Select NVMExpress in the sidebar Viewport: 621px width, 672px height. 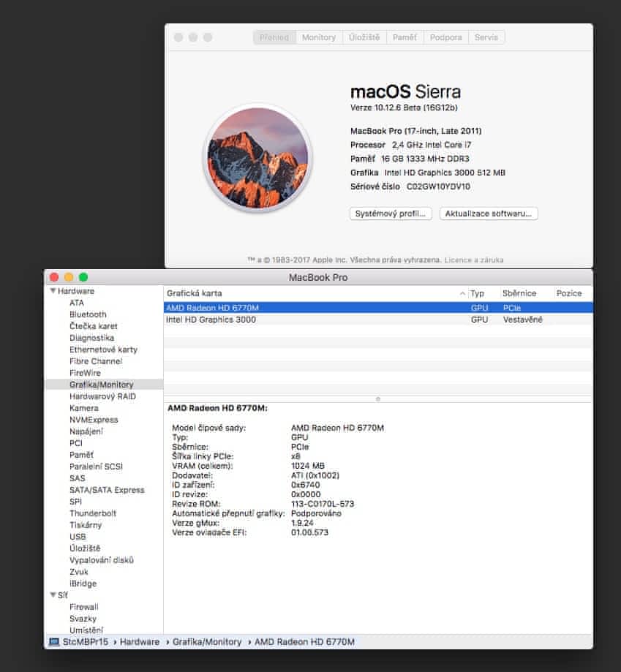tap(94, 420)
